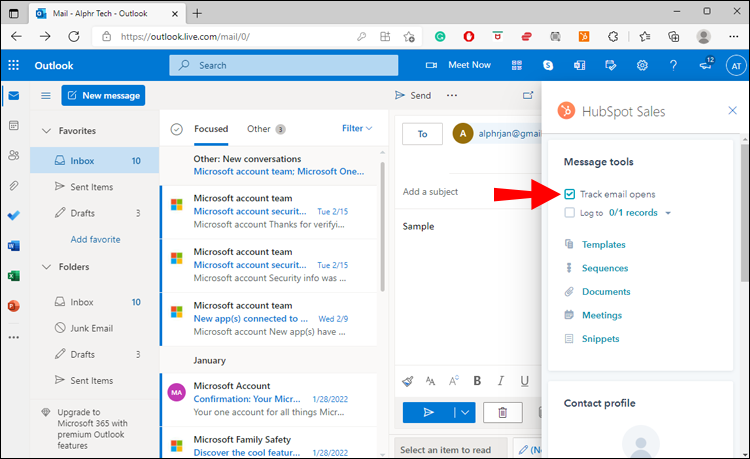Start a Meet Now call
Screen dimensions: 750x459
pos(458,65)
